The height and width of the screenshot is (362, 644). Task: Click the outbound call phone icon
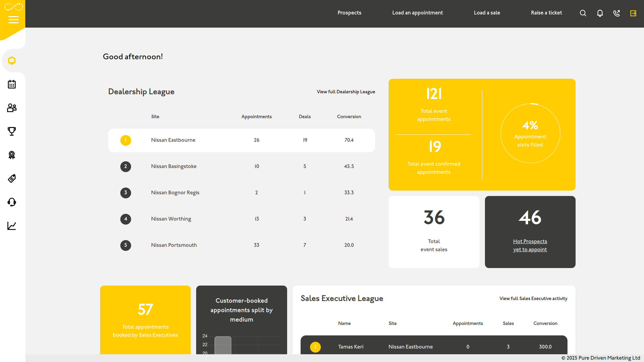tap(617, 13)
